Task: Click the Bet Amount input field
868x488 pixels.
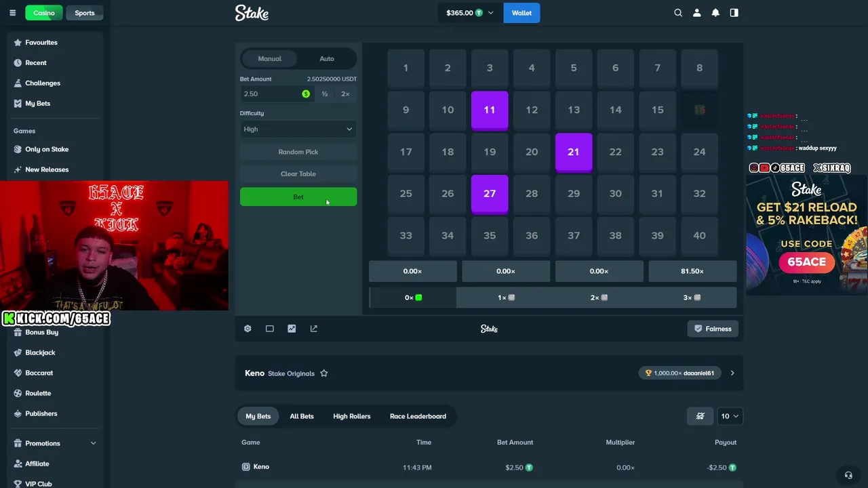Action: 277,94
